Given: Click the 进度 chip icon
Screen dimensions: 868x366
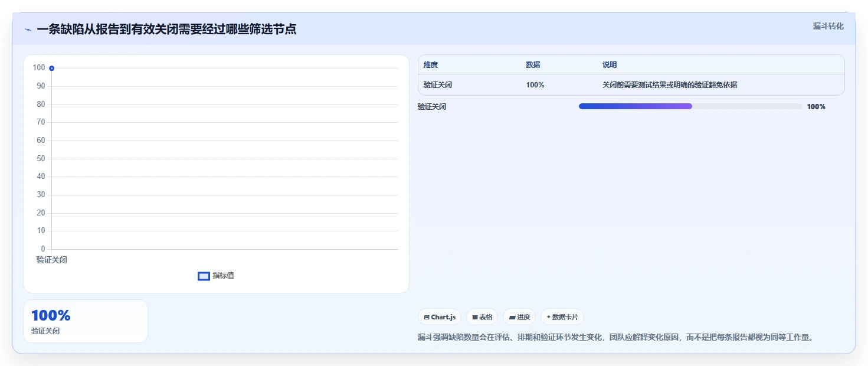Looking at the screenshot, I should point(512,318).
